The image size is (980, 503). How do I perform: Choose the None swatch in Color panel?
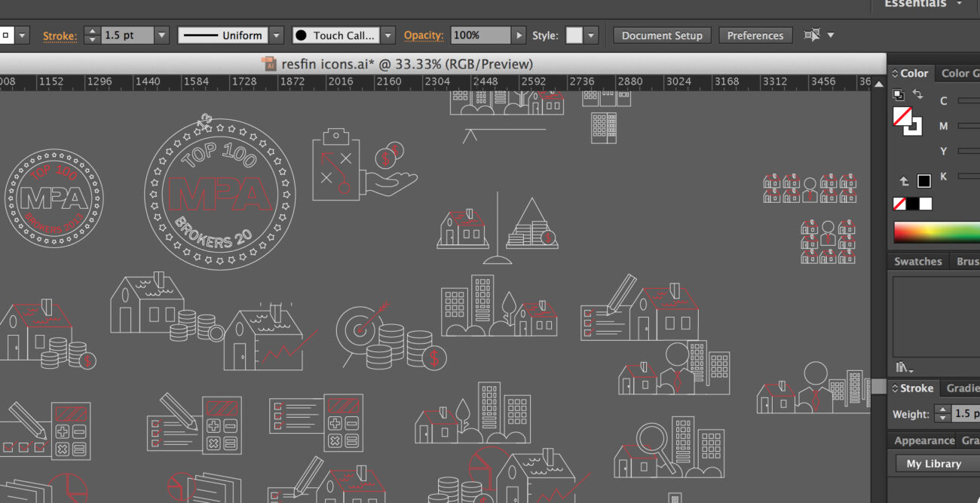coord(899,204)
